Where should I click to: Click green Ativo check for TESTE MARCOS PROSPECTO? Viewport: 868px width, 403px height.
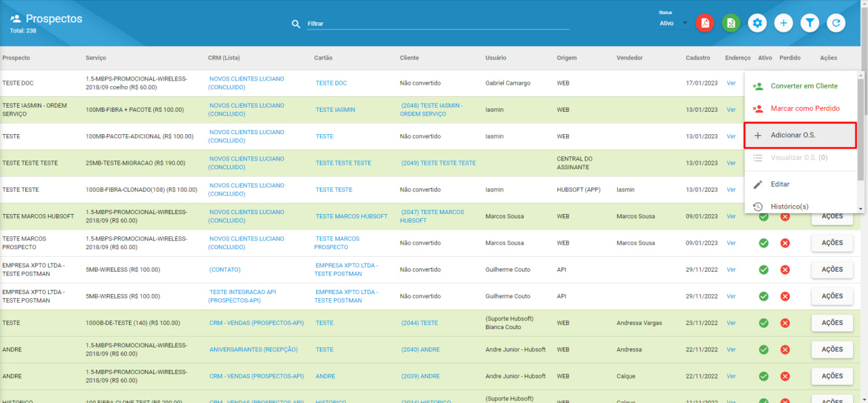(764, 243)
